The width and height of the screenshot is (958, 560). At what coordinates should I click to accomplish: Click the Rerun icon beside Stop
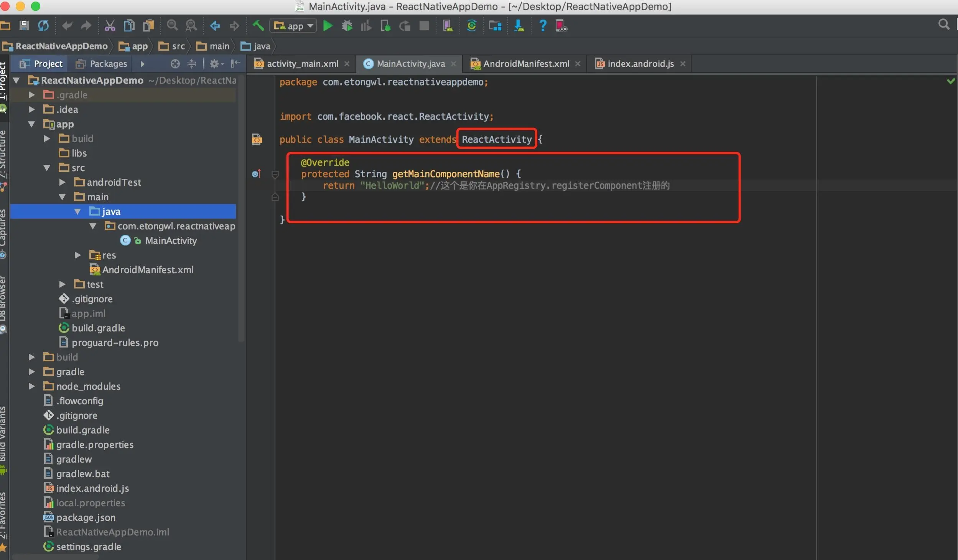coord(405,26)
